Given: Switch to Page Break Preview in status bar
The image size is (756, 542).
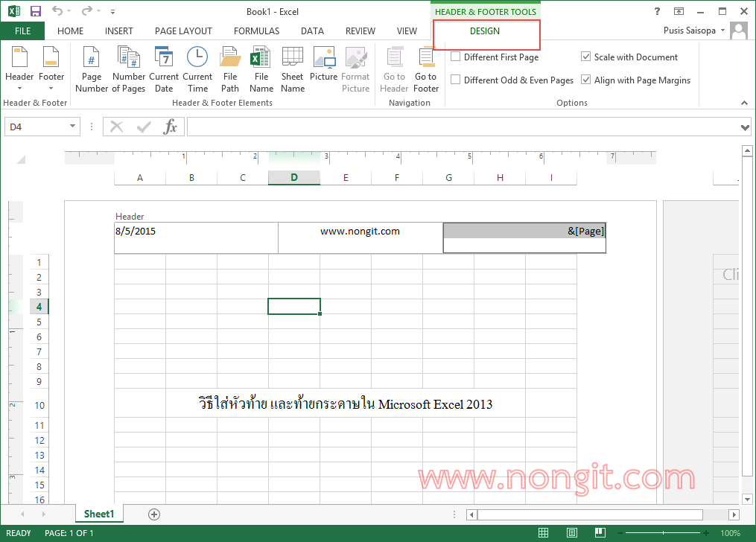Looking at the screenshot, I should (x=600, y=533).
